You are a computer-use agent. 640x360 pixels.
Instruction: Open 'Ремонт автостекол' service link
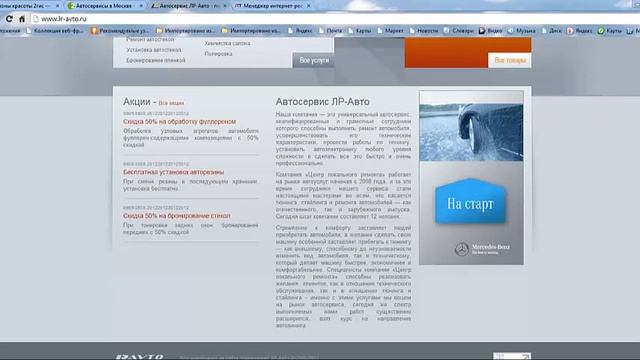[x=150, y=40]
